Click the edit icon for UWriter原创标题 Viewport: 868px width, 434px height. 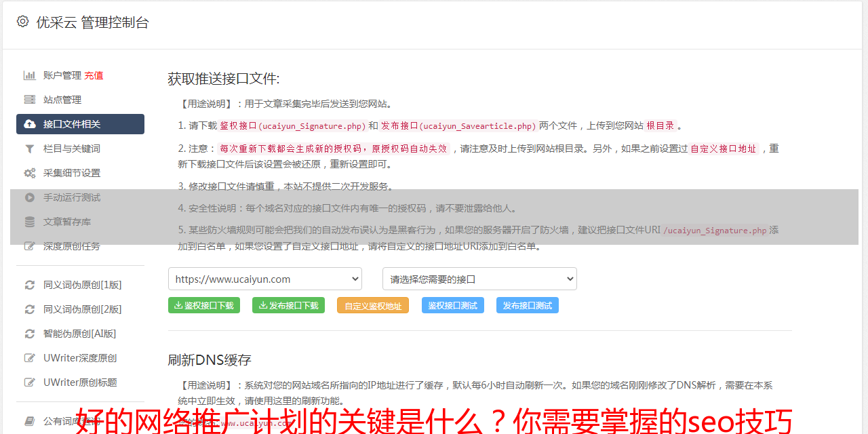[30, 382]
